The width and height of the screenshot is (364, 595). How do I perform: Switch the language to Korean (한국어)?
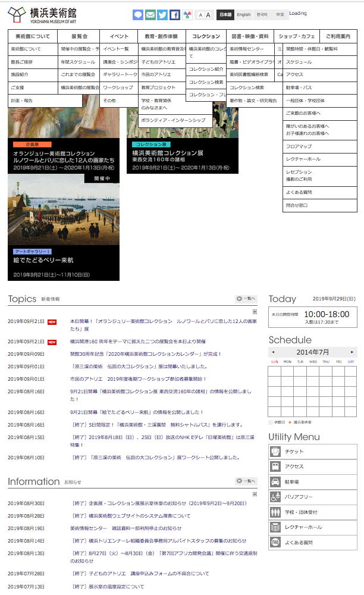point(262,14)
